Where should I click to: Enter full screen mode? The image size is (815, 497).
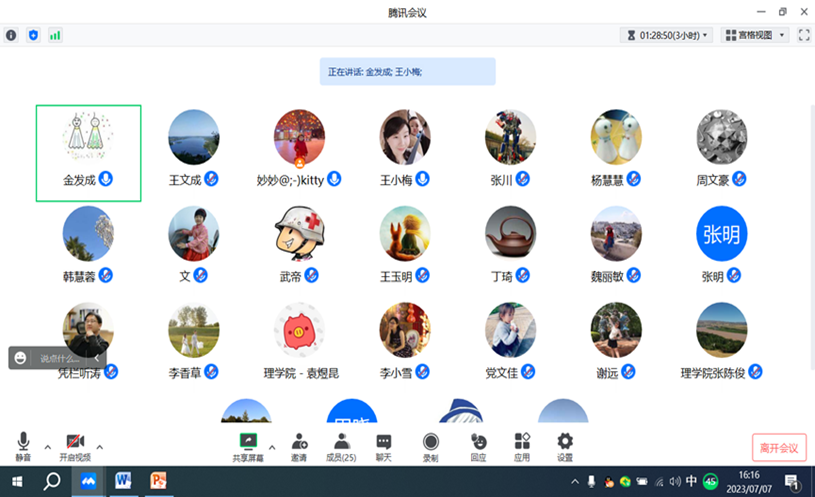[804, 35]
